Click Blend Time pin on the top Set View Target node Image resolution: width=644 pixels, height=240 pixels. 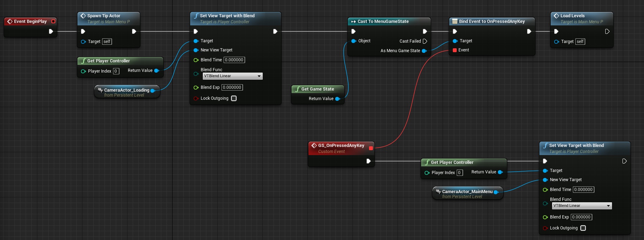pyautogui.click(x=196, y=60)
